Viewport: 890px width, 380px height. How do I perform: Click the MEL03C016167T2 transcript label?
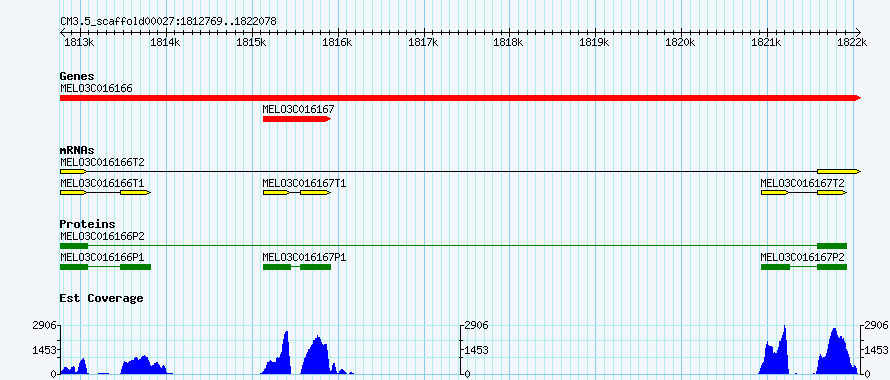tap(803, 183)
